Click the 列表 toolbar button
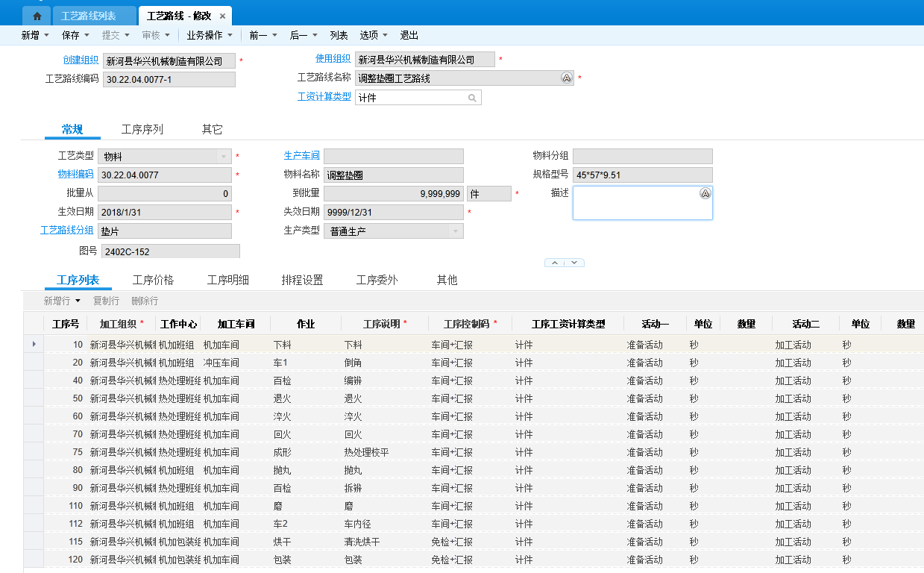 coord(339,35)
